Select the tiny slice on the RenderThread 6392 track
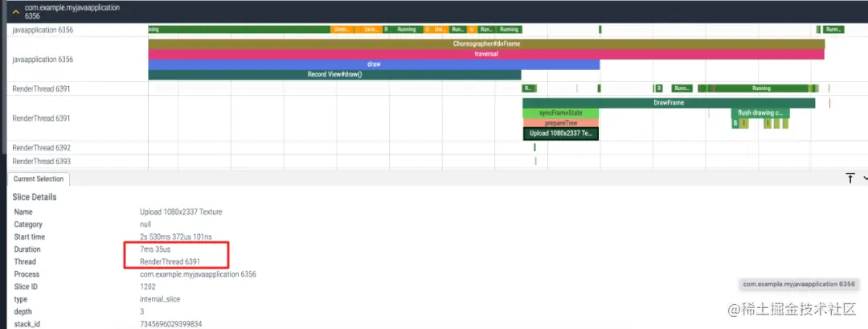The width and height of the screenshot is (868, 329). (x=534, y=148)
